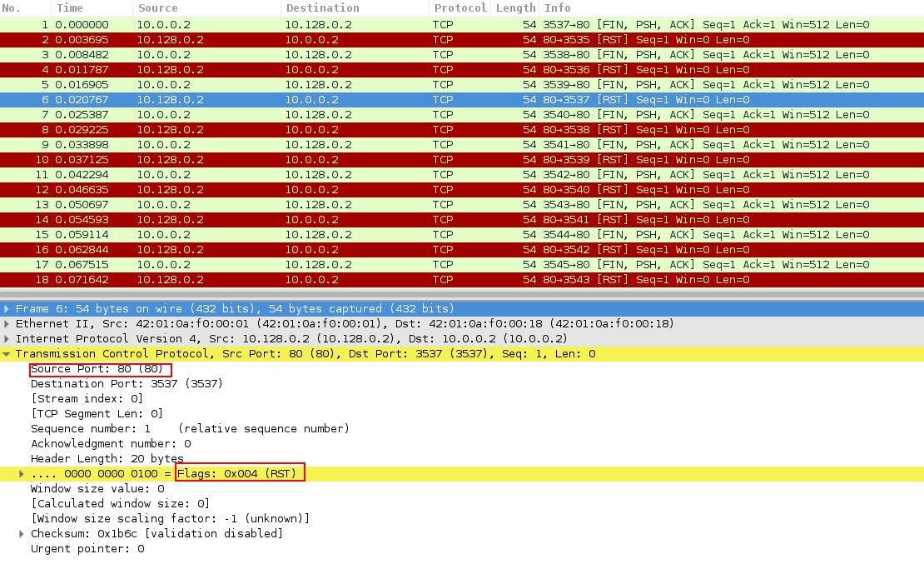
Task: Select packet 15 at time 0.059114
Action: (x=462, y=235)
